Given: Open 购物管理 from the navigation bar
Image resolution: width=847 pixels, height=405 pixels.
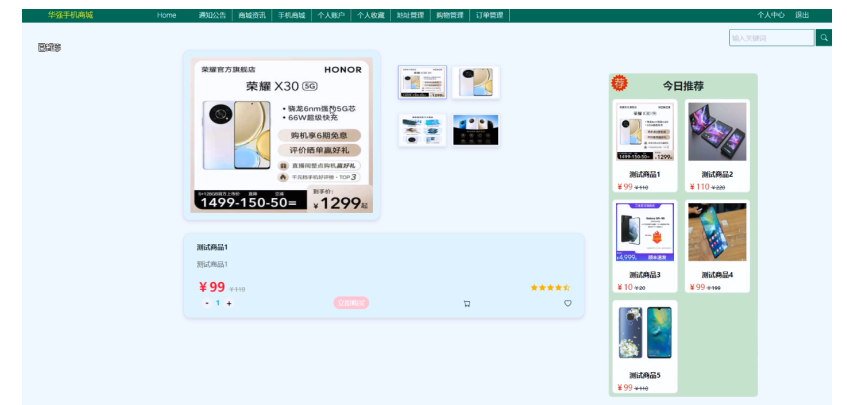Looking at the screenshot, I should (450, 15).
